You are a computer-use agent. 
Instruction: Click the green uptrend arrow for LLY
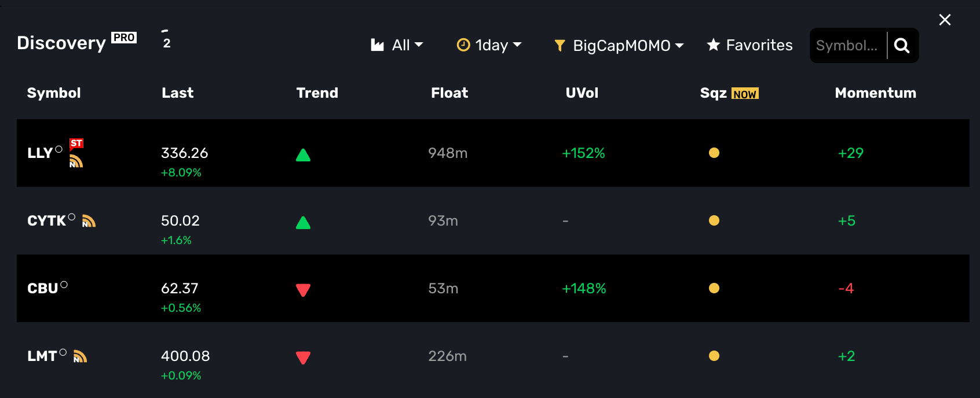[x=303, y=155]
